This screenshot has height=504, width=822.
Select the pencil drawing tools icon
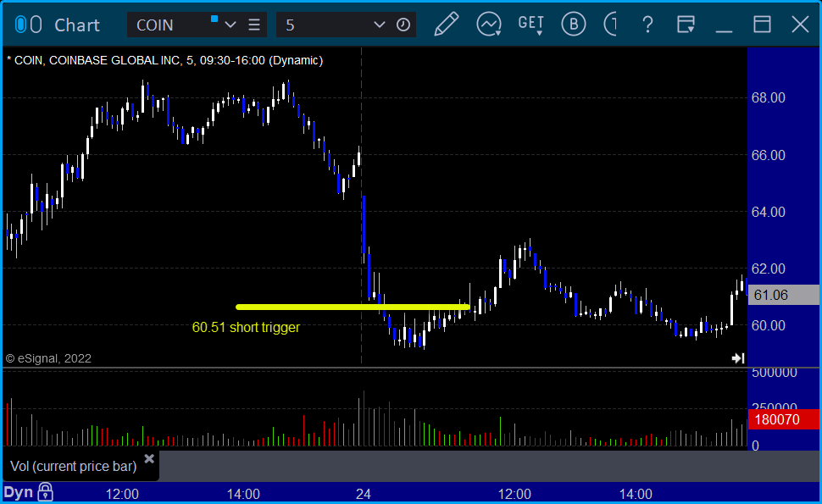(447, 24)
